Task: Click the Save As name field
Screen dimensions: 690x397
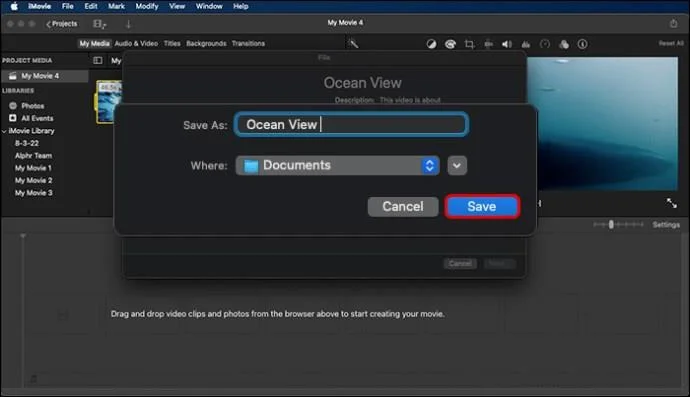Action: pos(351,125)
